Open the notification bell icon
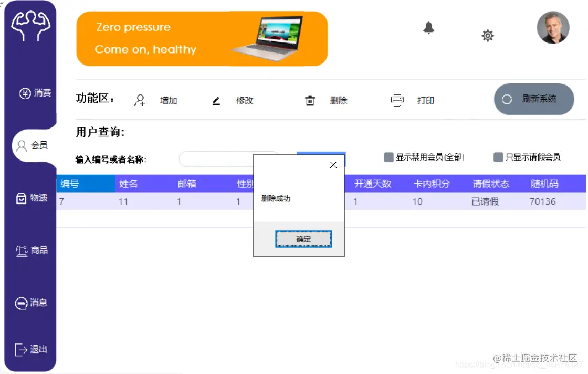588x374 pixels. pos(429,28)
